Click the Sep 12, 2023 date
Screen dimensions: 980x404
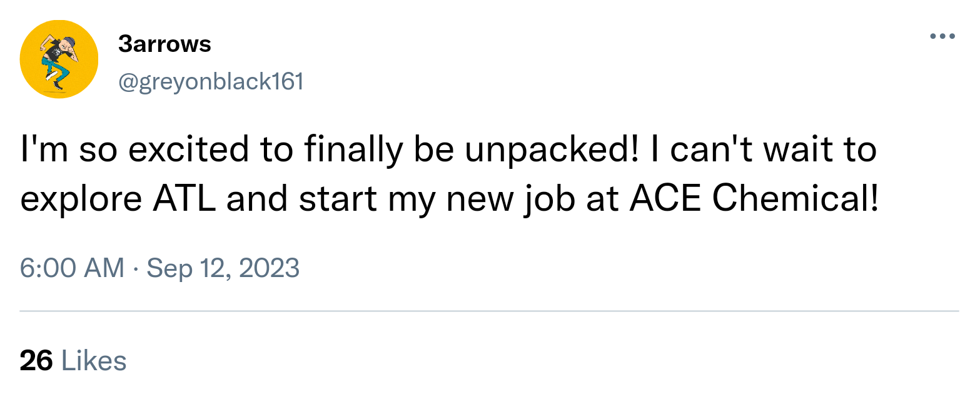coord(223,268)
